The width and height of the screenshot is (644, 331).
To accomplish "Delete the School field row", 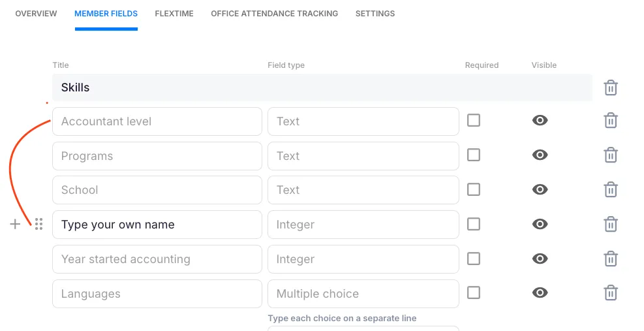I will (x=610, y=190).
